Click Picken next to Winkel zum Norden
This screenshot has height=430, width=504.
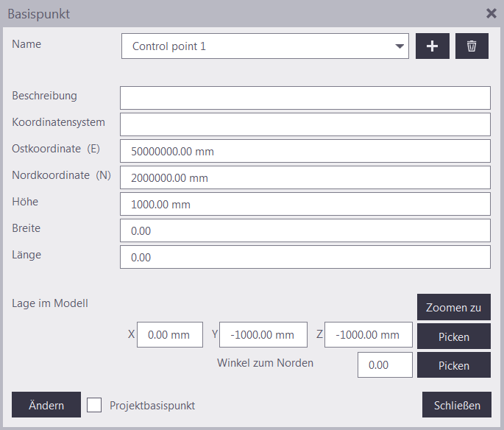453,365
